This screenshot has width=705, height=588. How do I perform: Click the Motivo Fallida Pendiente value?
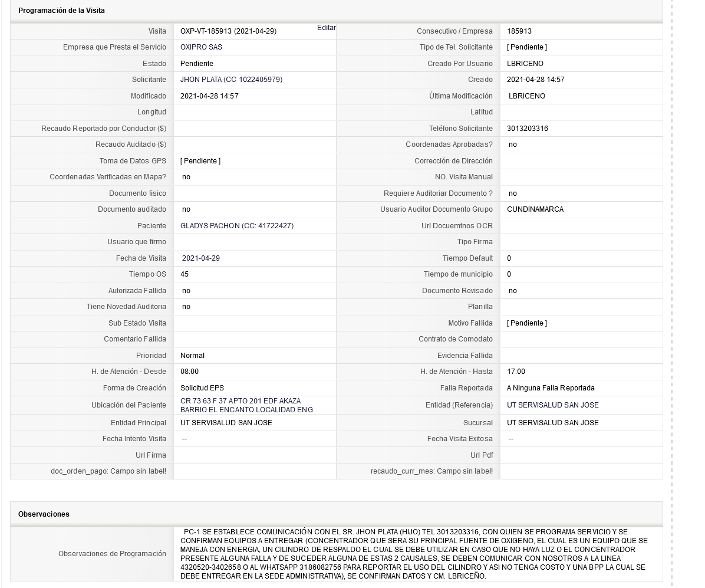(526, 323)
